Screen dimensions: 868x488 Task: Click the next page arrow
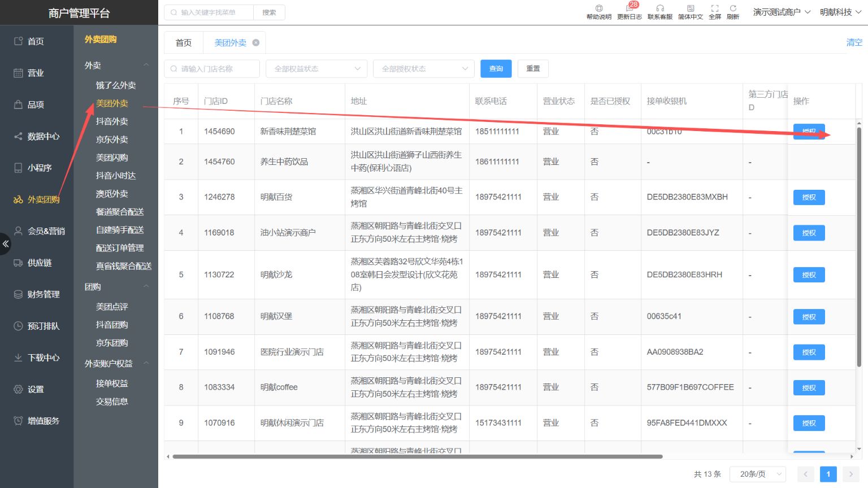pyautogui.click(x=851, y=474)
